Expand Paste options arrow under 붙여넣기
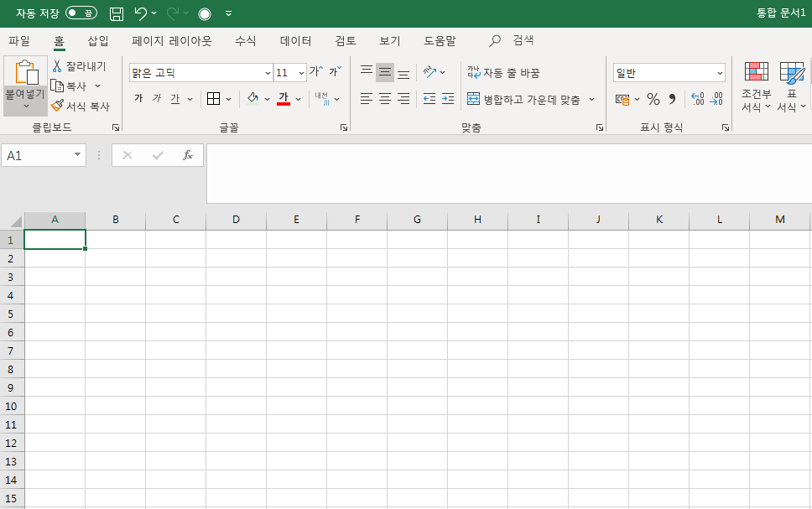This screenshot has height=509, width=812. coord(26,106)
